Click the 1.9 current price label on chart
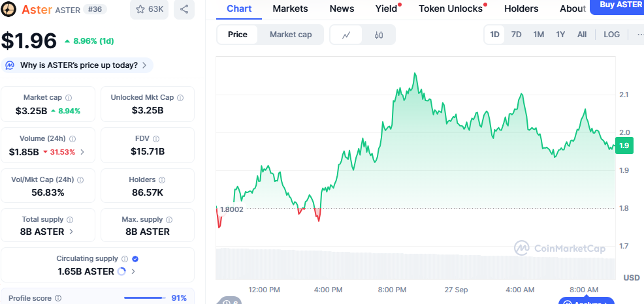The height and width of the screenshot is (304, 644). pyautogui.click(x=625, y=145)
